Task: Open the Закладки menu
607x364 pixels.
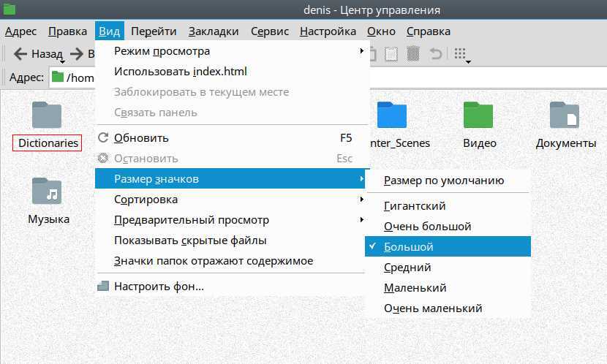Action: (214, 31)
